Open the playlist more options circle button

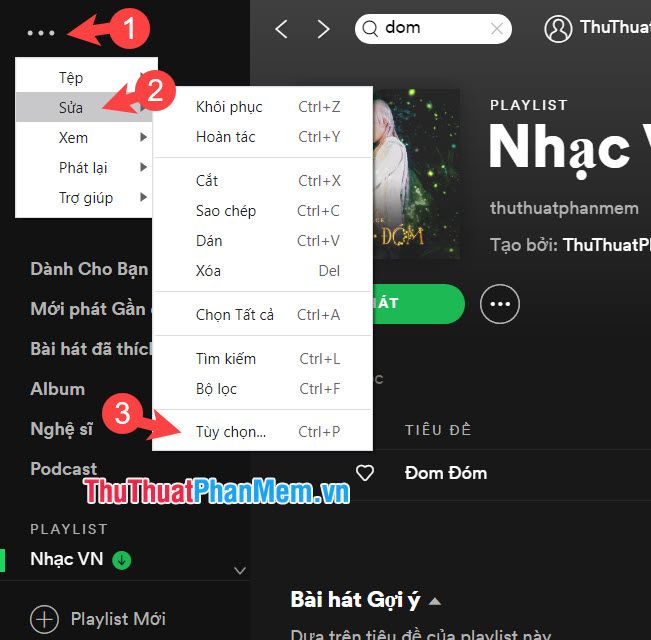click(500, 304)
